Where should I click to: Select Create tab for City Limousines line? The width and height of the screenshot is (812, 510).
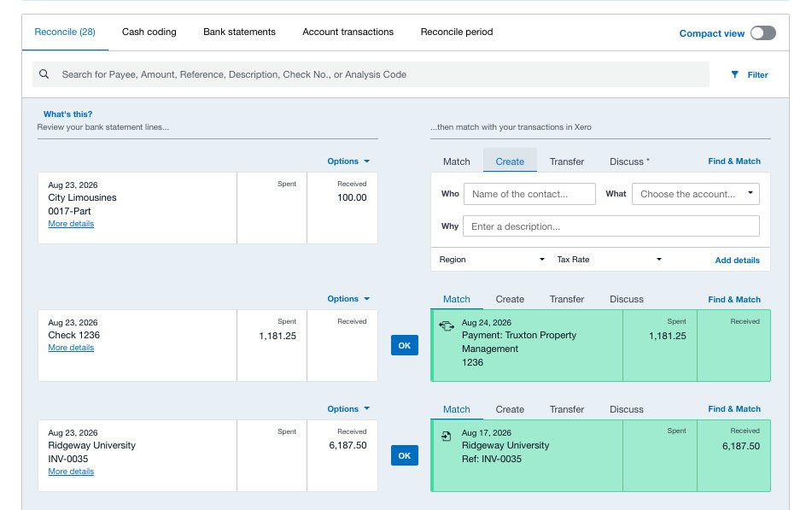(x=510, y=161)
